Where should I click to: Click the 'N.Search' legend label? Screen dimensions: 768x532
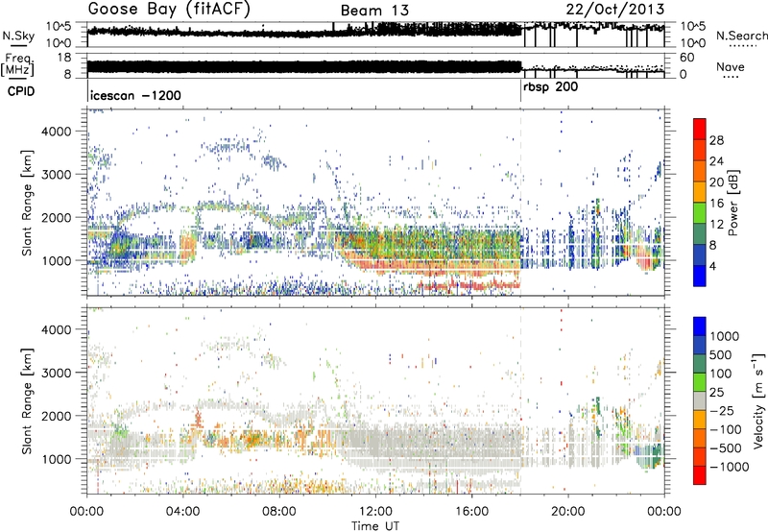coord(741,36)
